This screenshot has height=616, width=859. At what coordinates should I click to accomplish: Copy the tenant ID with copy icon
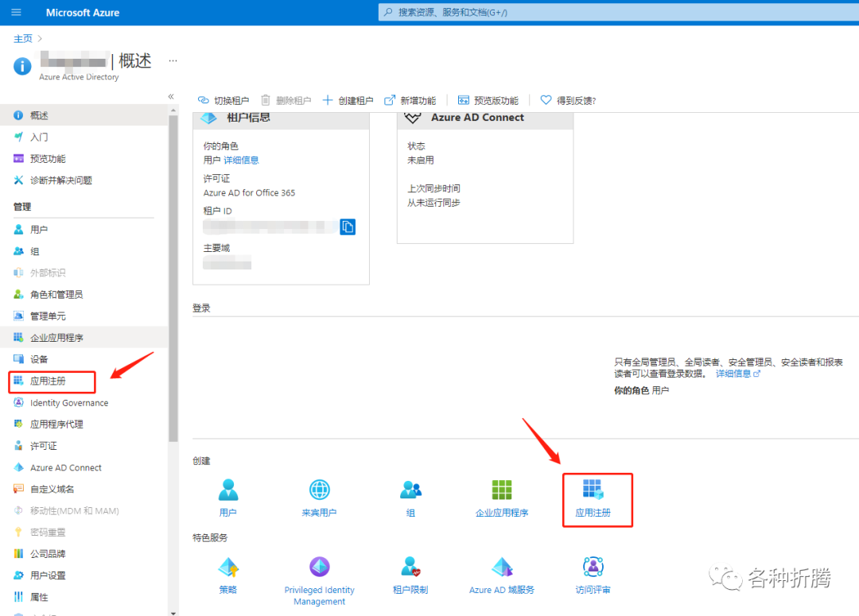(x=348, y=227)
